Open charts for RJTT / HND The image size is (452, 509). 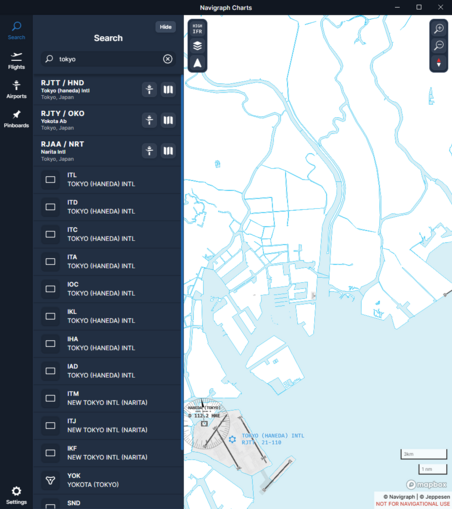click(x=168, y=89)
